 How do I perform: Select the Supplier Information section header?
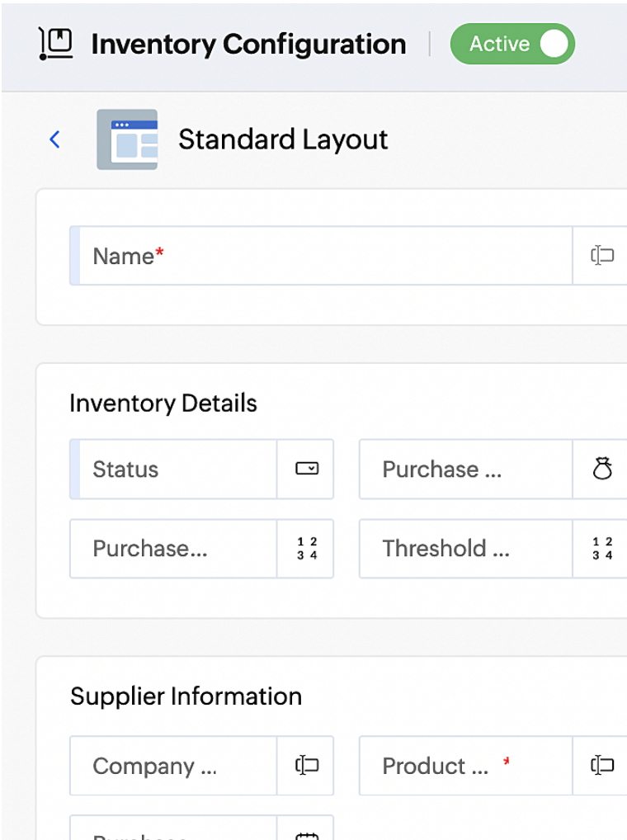pyautogui.click(x=186, y=696)
